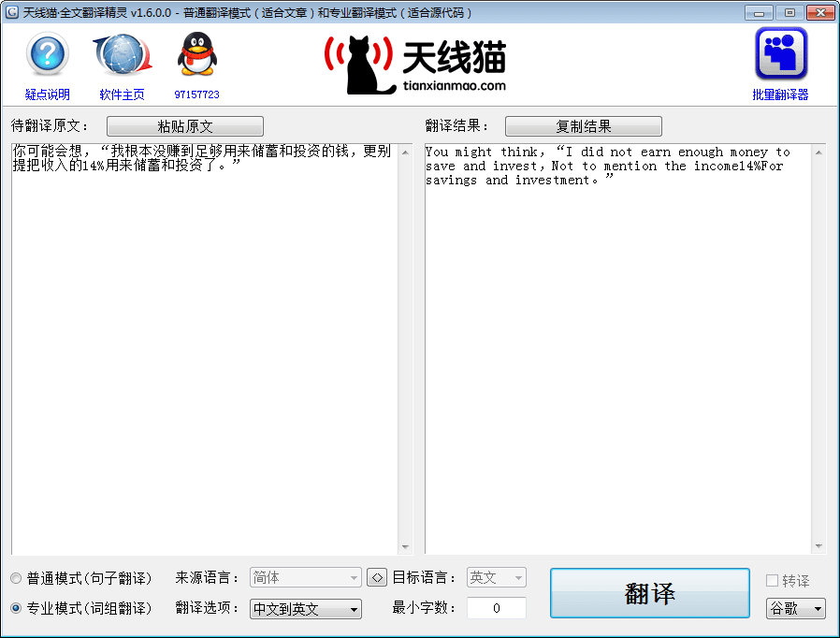Click inside the 翻译结果 output text area

pos(618,348)
